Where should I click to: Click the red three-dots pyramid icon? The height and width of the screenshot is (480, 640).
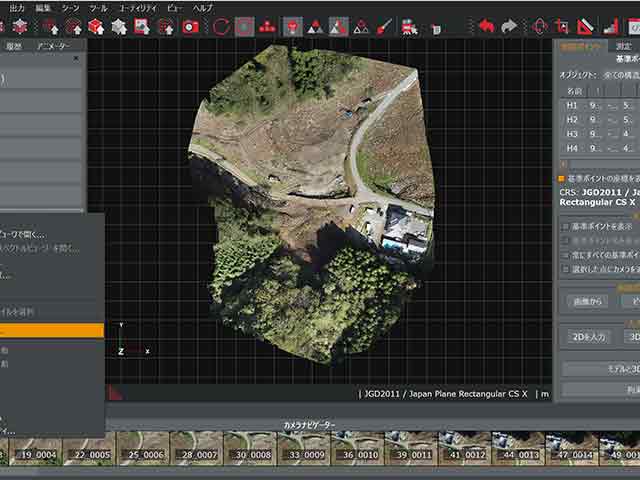tap(267, 27)
